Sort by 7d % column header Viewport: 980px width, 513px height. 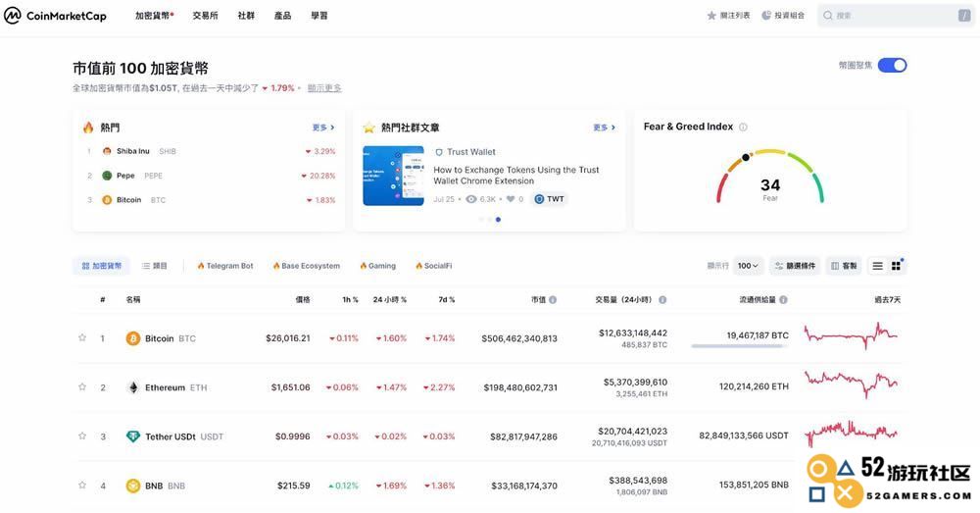tap(446, 300)
